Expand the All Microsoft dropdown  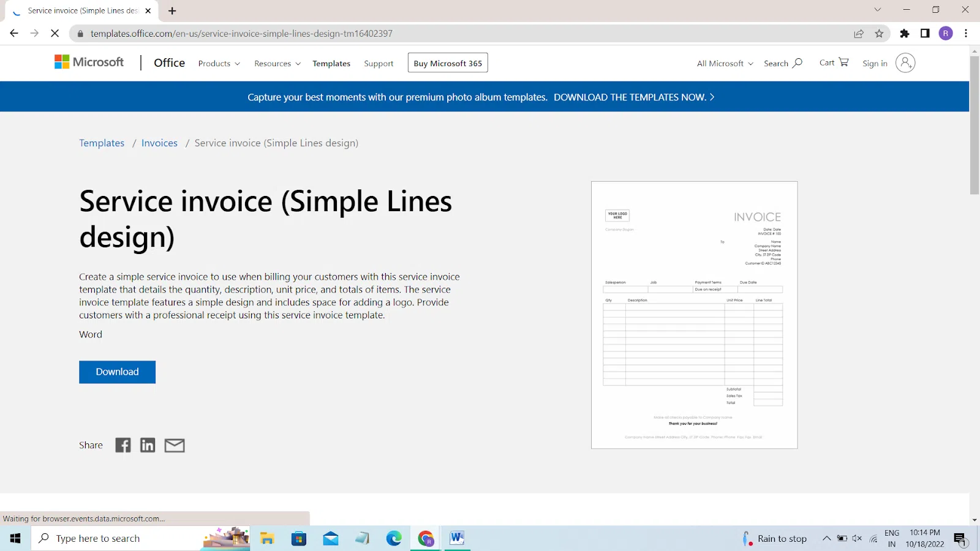pos(725,64)
